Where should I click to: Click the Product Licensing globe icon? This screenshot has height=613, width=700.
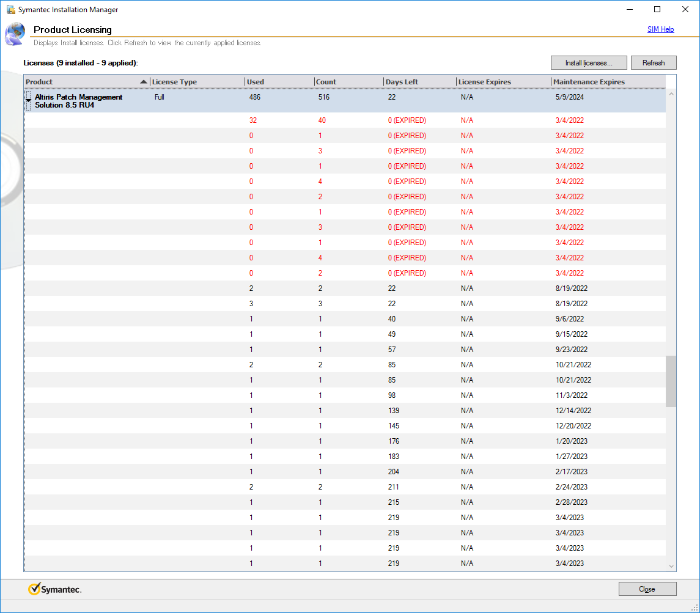(x=15, y=34)
